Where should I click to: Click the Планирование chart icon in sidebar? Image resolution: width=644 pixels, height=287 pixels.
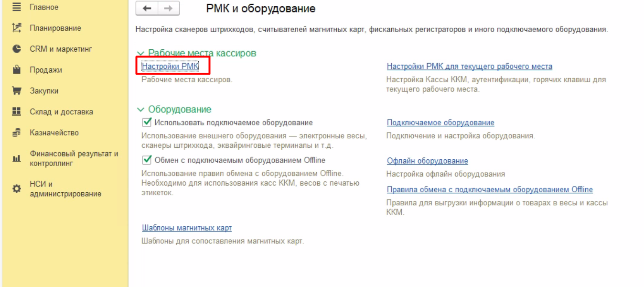[17, 28]
